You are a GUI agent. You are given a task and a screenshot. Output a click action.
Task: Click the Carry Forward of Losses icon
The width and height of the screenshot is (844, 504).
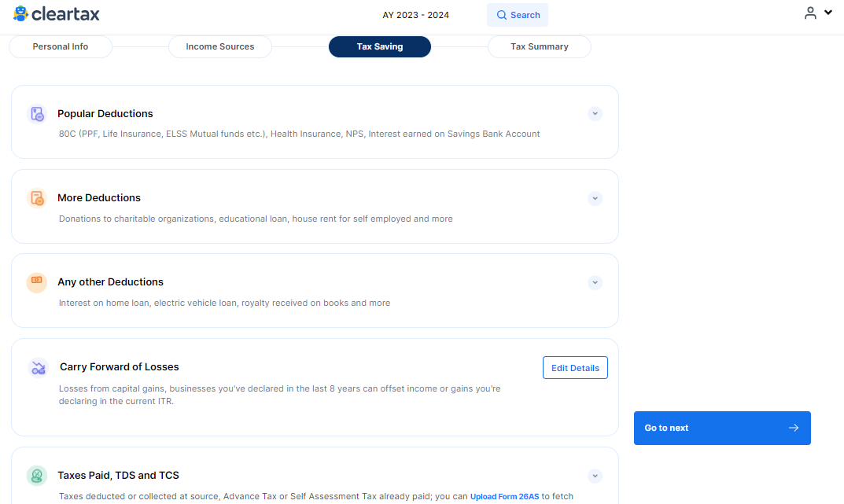(39, 368)
